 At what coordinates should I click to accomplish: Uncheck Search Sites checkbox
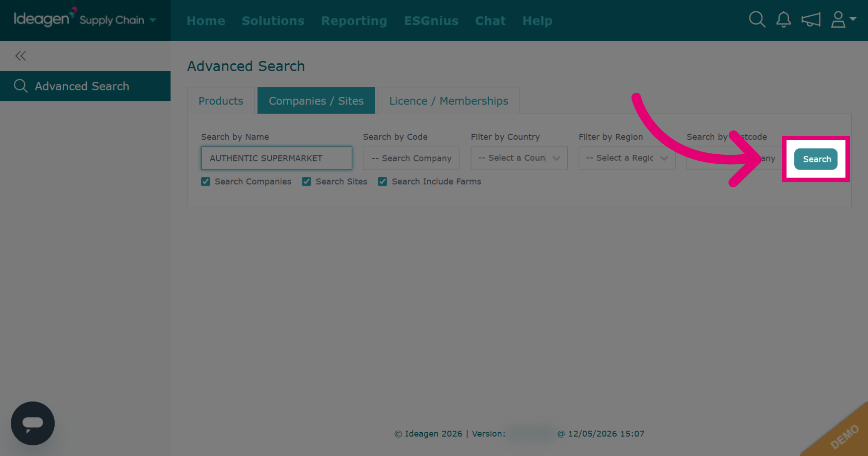coord(307,181)
